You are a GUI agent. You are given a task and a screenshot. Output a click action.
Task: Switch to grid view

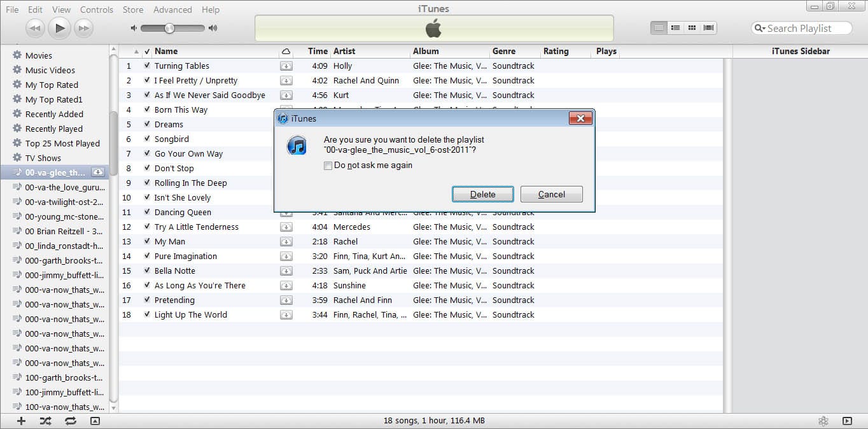click(692, 28)
